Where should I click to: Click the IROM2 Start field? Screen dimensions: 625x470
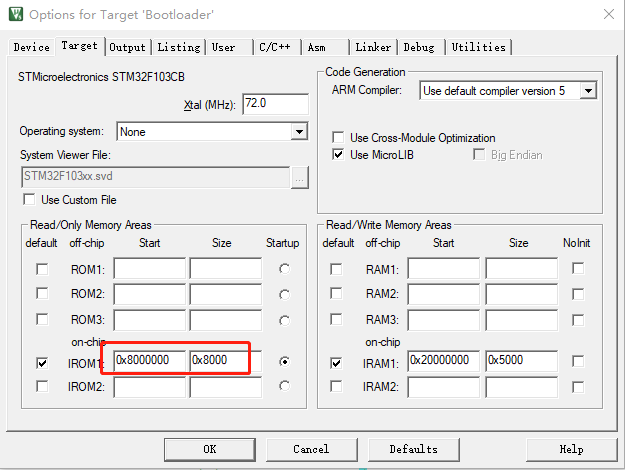click(x=149, y=387)
